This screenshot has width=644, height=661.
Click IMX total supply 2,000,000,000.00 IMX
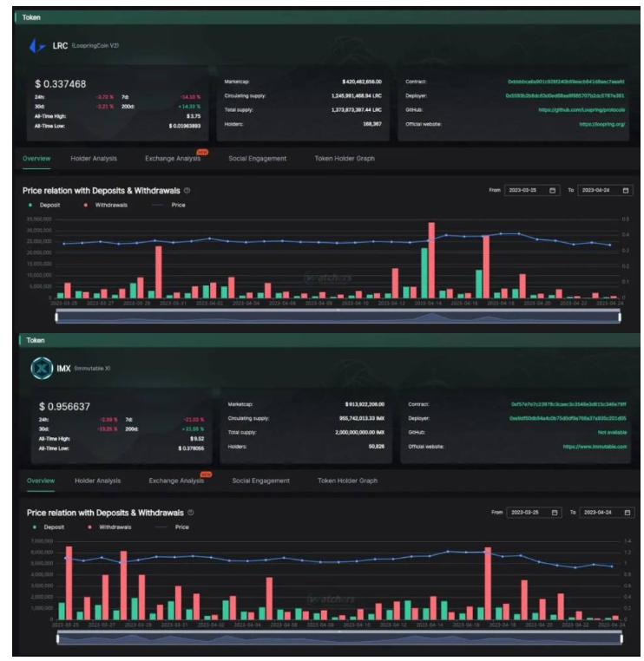(x=359, y=433)
